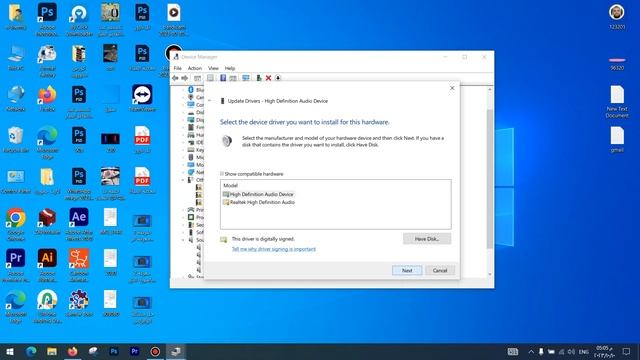The width and height of the screenshot is (640, 360).
Task: Show hidden system tray icons
Action: click(531, 351)
